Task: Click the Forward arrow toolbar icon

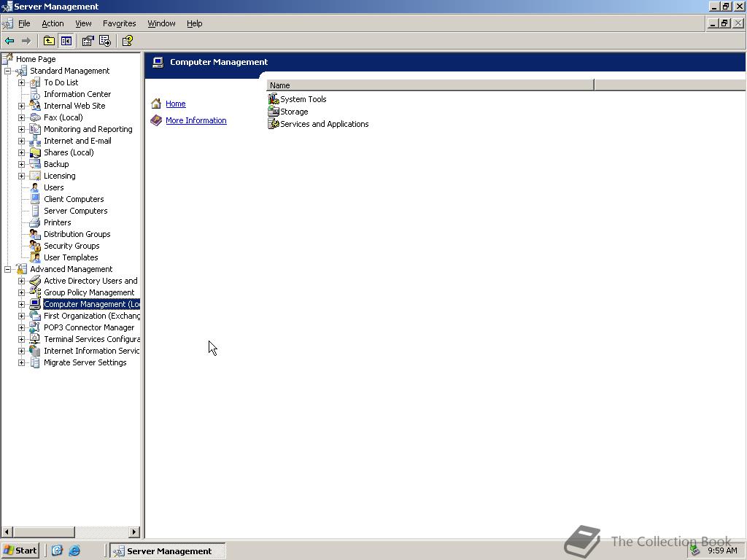Action: point(26,41)
